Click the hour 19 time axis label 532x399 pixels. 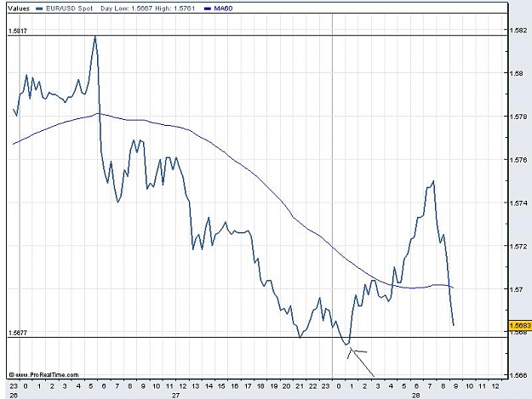pyautogui.click(x=273, y=386)
